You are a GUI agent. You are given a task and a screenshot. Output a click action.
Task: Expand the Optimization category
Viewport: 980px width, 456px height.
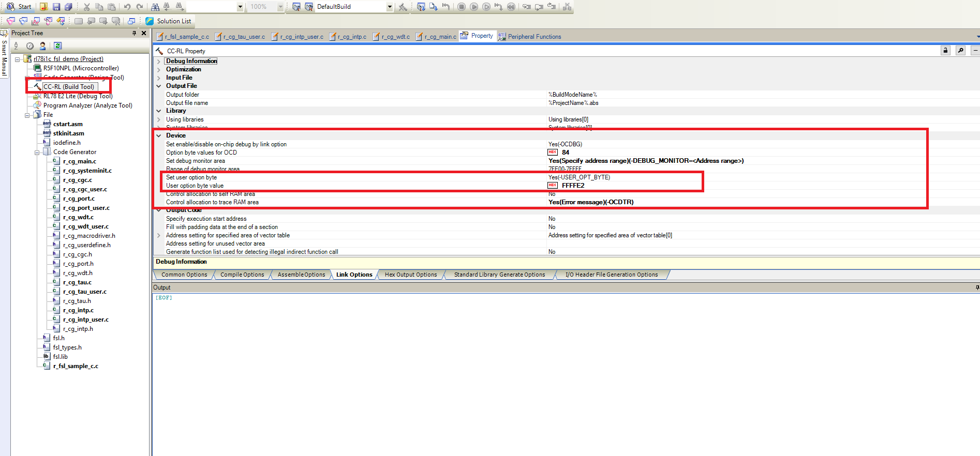pyautogui.click(x=159, y=70)
